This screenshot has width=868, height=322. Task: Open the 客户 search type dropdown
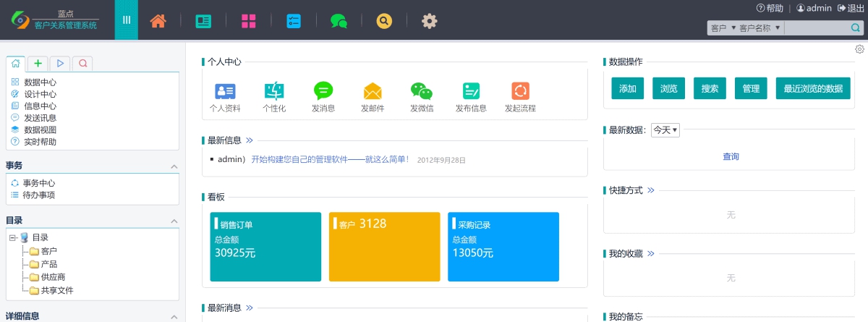point(723,28)
